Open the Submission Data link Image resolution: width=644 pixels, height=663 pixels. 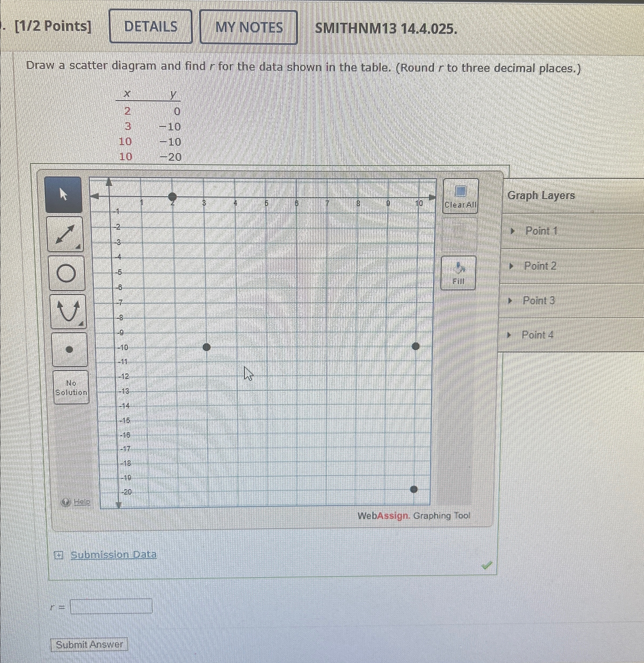point(114,555)
